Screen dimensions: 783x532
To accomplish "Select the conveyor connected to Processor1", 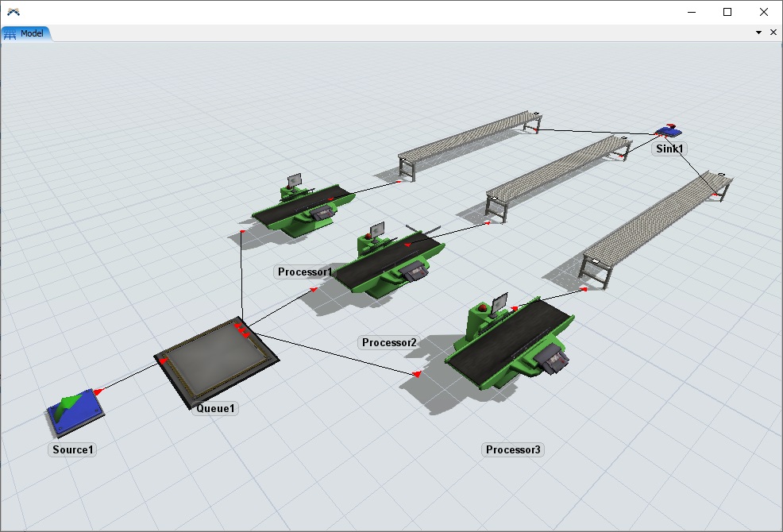I will (x=469, y=144).
